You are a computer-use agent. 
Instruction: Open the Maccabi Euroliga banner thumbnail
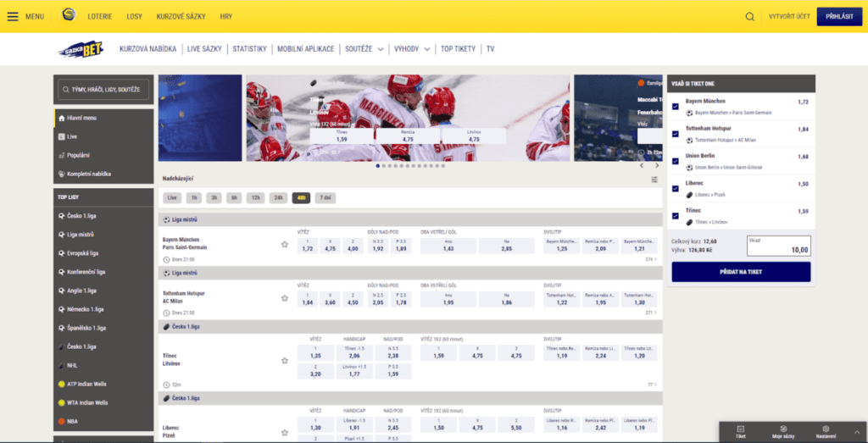618,118
